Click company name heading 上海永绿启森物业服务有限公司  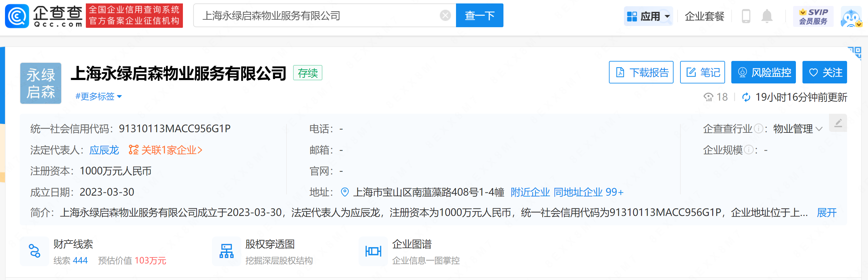pos(179,73)
